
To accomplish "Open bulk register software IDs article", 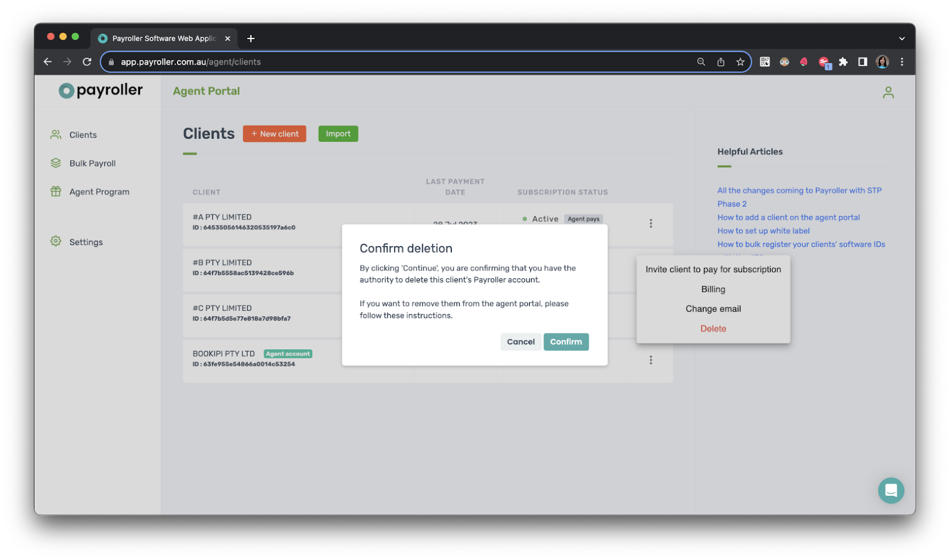I will [x=801, y=244].
